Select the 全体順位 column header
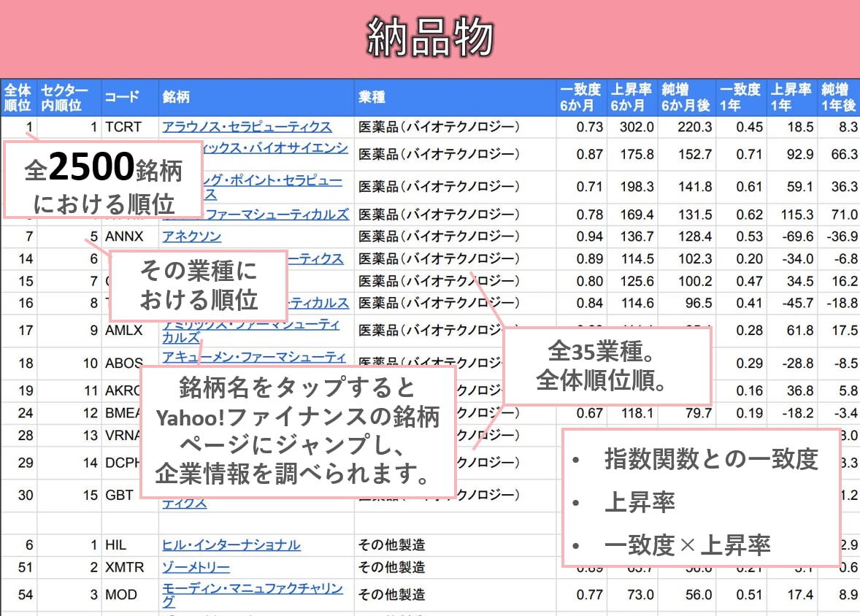Image resolution: width=860 pixels, height=616 pixels. click(18, 97)
